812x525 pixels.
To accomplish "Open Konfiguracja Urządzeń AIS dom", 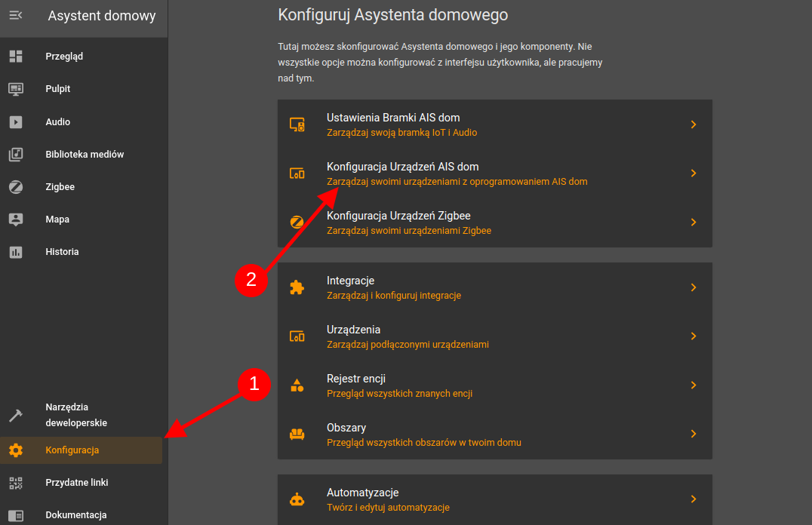I will (x=494, y=173).
